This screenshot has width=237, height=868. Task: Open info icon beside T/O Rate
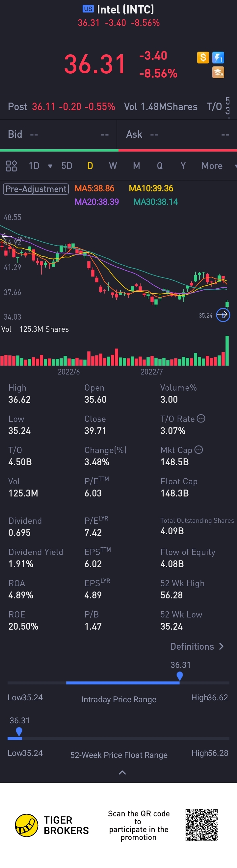click(x=201, y=419)
